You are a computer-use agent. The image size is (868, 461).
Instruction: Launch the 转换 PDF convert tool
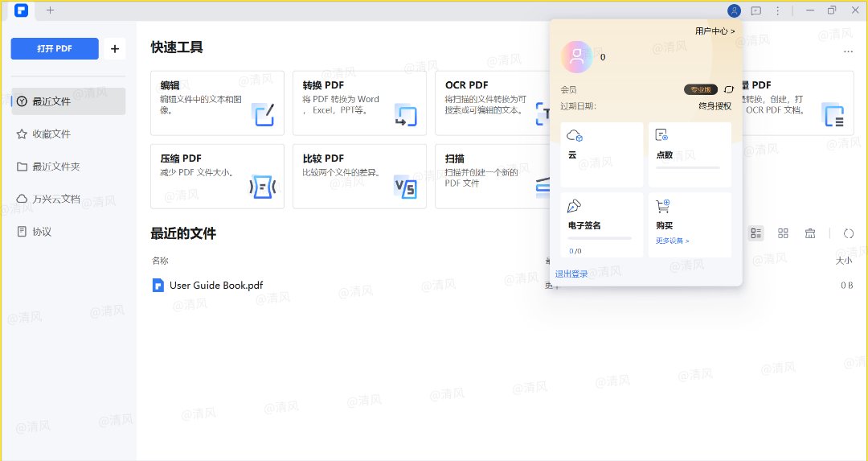tap(359, 102)
